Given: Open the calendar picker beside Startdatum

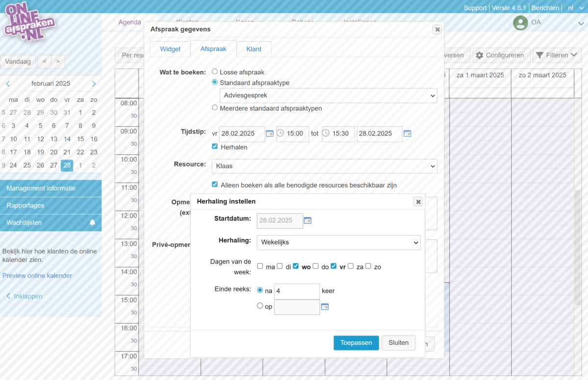Looking at the screenshot, I should pos(308,220).
